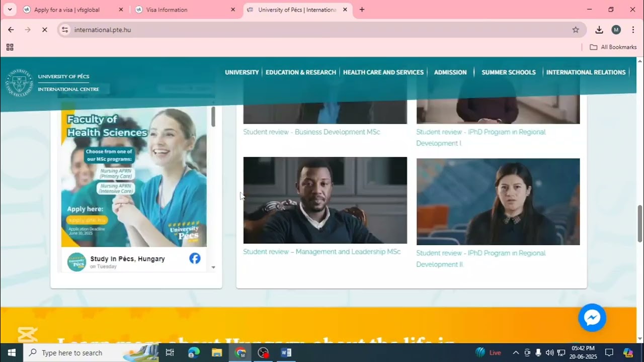The image size is (644, 362).
Task: Open the Messenger chat bubble
Action: [x=592, y=318]
